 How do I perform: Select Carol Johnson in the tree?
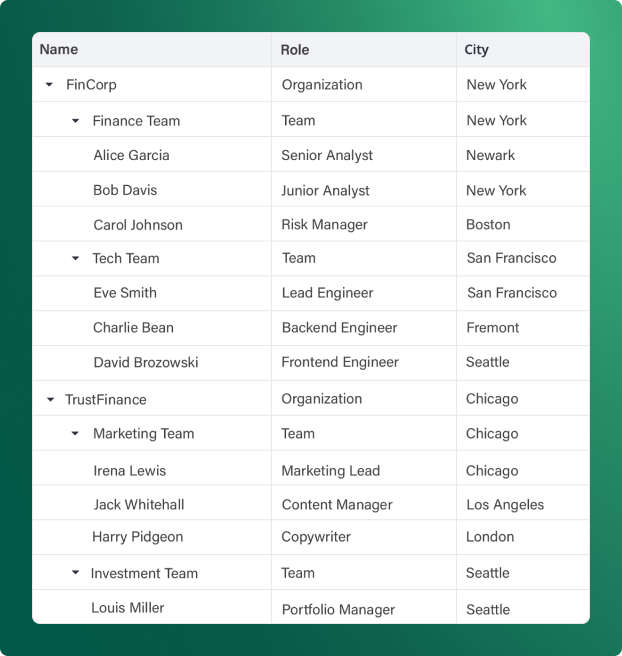(138, 225)
